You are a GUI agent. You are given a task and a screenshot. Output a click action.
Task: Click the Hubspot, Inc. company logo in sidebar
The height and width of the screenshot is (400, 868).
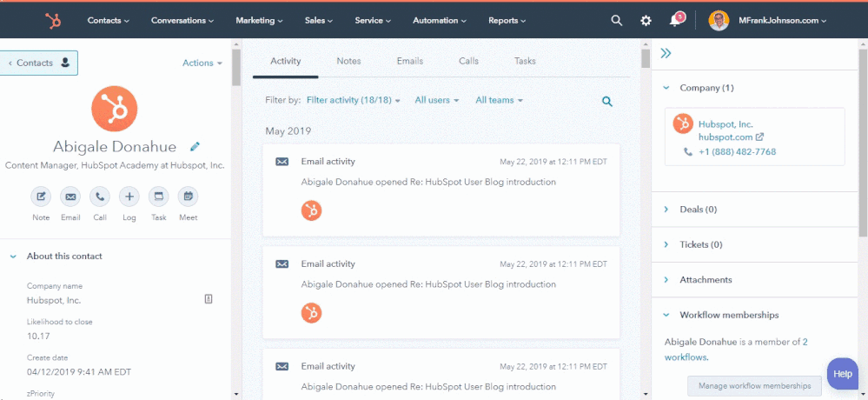[683, 123]
